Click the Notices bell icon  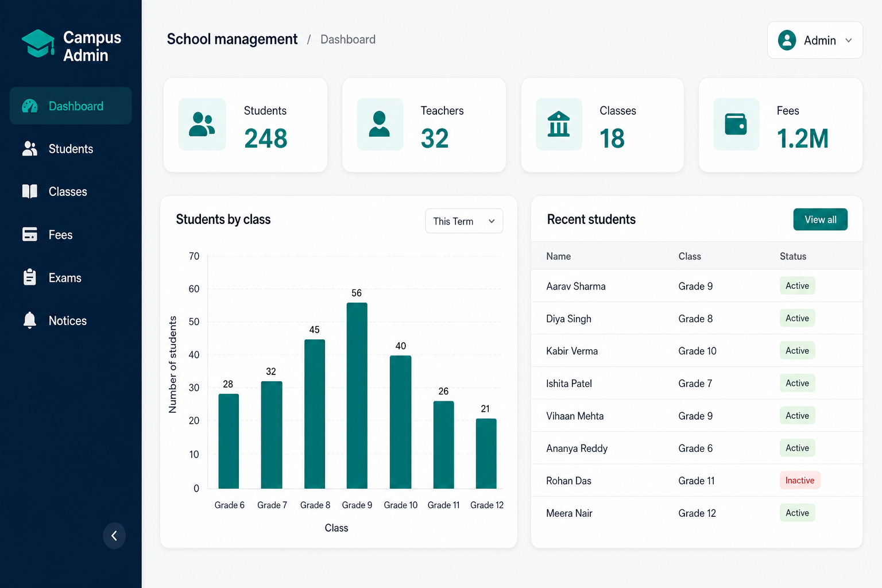pos(30,320)
